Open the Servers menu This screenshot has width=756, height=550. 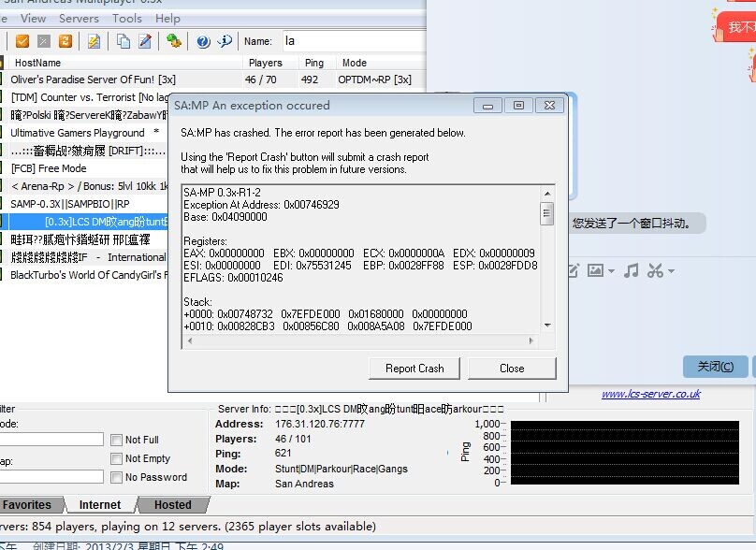coord(79,19)
